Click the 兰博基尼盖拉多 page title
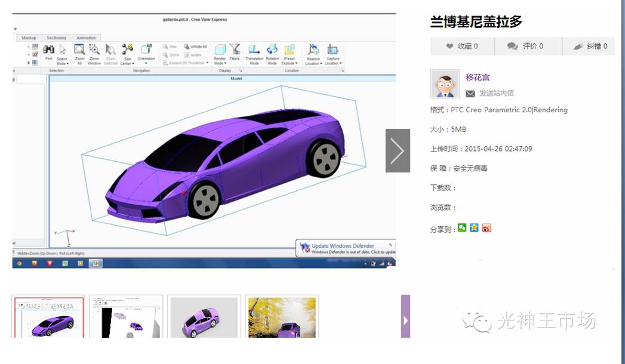625x364 pixels. (x=476, y=21)
